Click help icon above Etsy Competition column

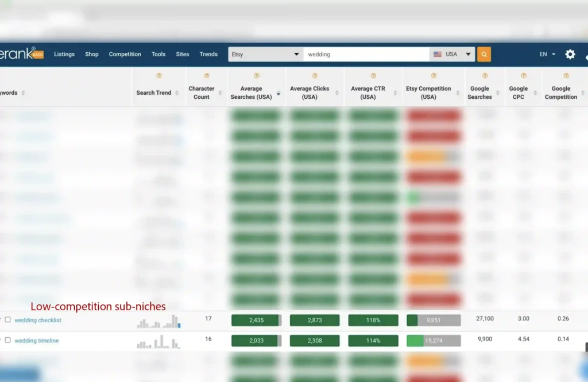pyautogui.click(x=434, y=76)
